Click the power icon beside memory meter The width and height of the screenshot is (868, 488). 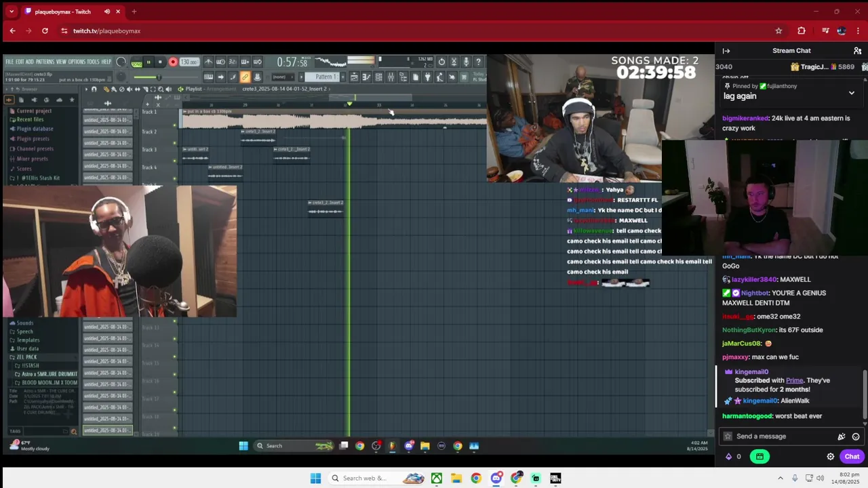441,62
